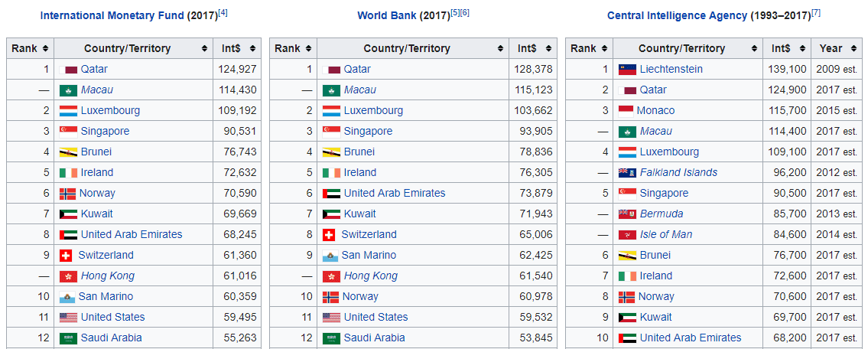Sort World Bank table by Int$
Screen dimensions: 868x349
(532, 48)
